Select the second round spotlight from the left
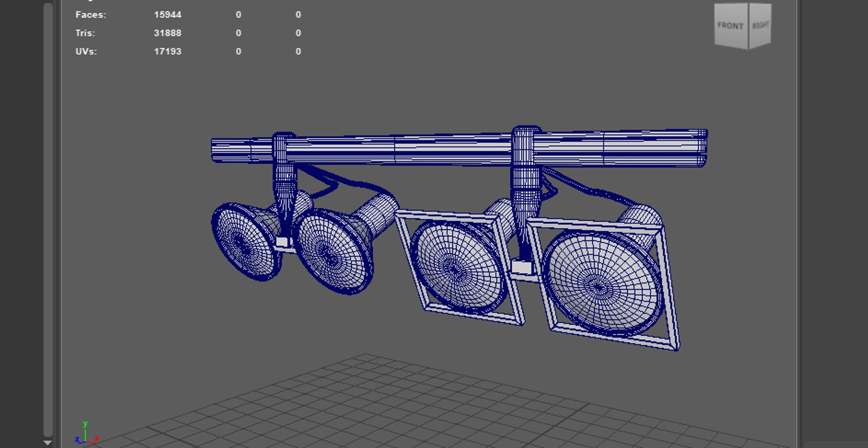 [335, 251]
